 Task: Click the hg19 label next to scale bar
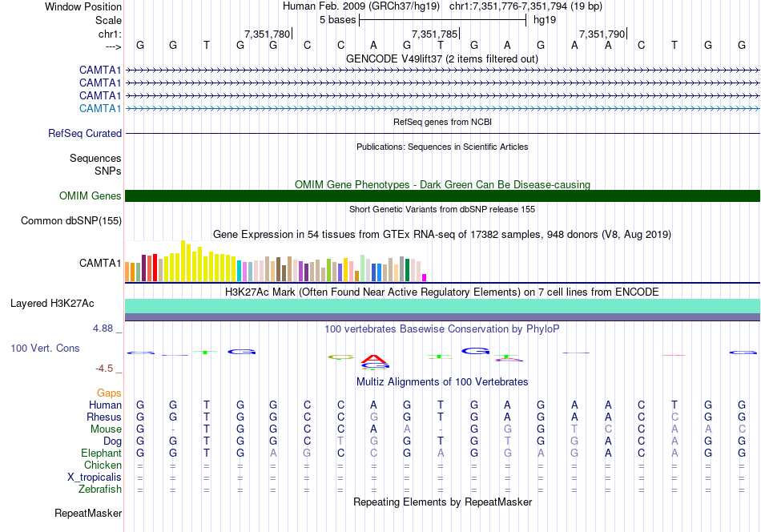(x=545, y=20)
